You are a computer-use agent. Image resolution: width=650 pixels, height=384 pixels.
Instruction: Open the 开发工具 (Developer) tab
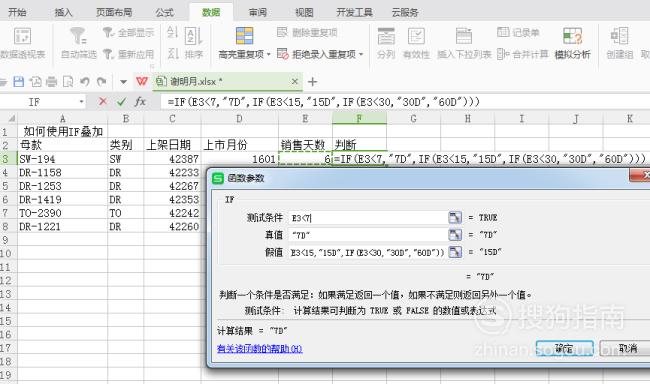point(354,12)
